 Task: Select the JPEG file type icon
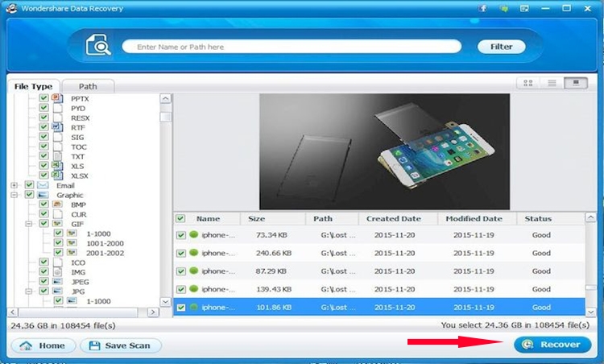(x=58, y=281)
